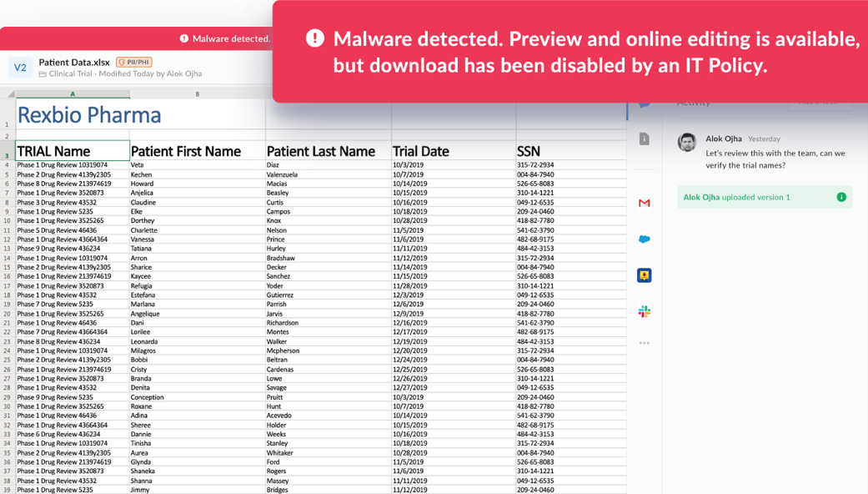Screen dimensions: 868x494
Task: Click the last name cell 'Beasley'
Action: (329, 194)
